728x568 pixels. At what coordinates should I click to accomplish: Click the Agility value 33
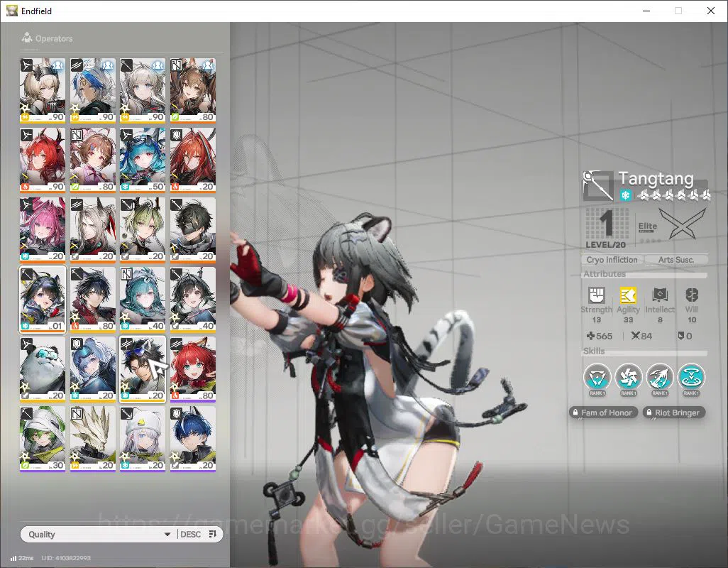(x=628, y=319)
